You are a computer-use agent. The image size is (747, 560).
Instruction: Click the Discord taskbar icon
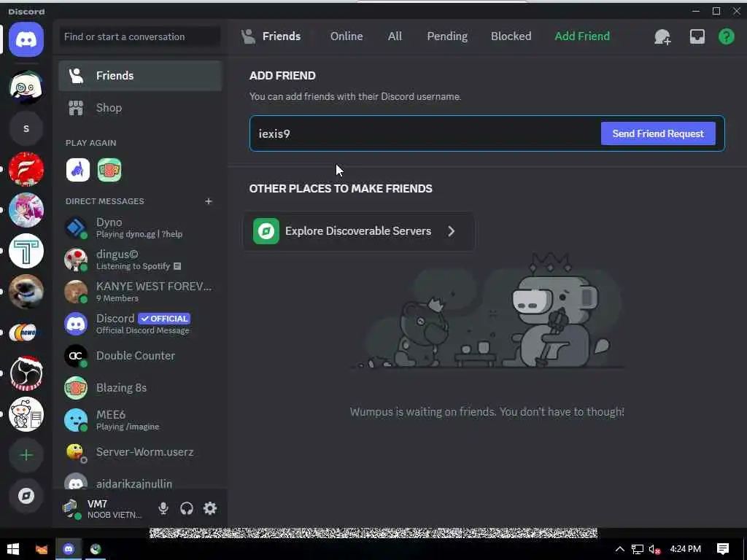69,549
